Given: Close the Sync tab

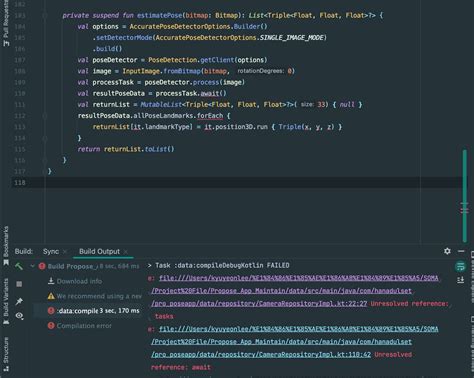Looking at the screenshot, I should pos(65,251).
